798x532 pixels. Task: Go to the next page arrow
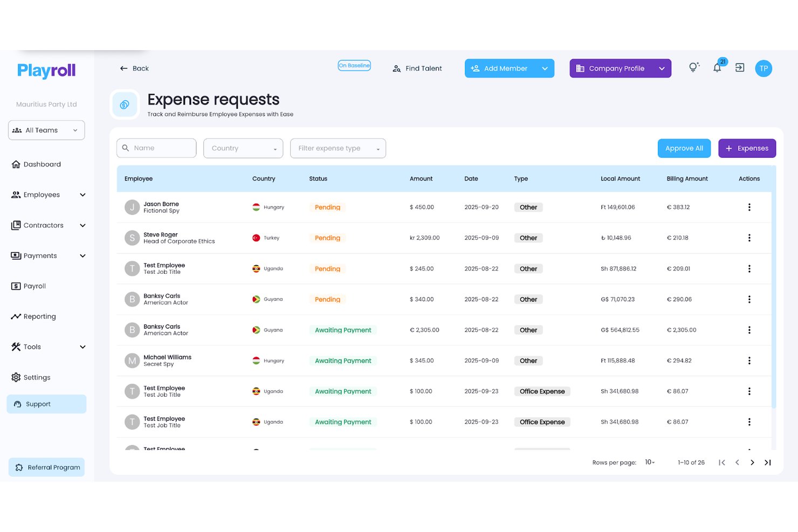click(752, 462)
